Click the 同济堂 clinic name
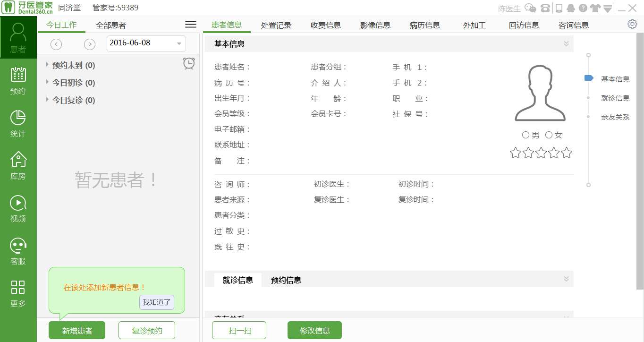Viewport: 644px width, 342px height. click(x=69, y=8)
